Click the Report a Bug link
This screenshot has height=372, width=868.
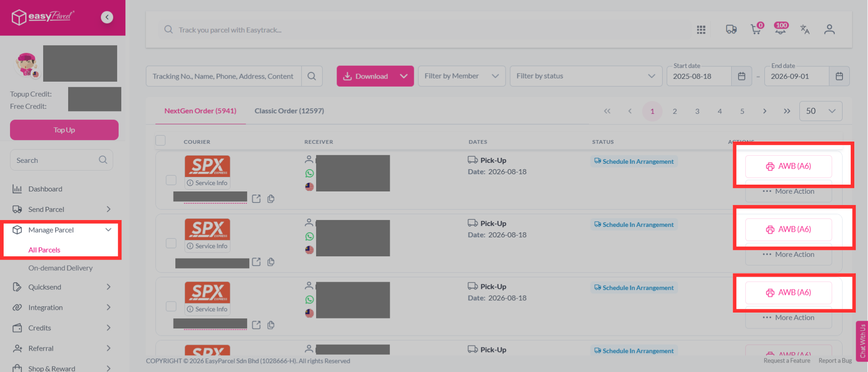tap(835, 361)
